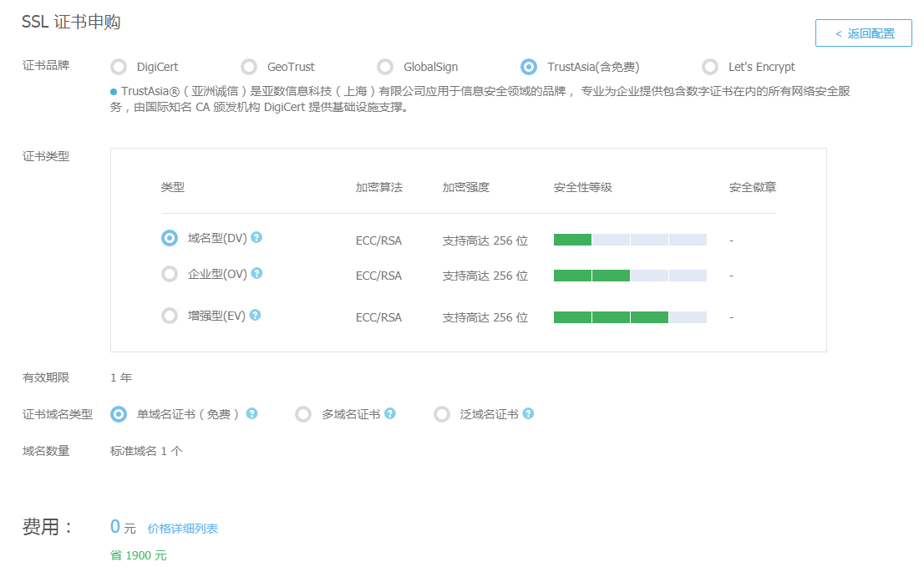Choose Let's Encrypt certificate brand
Viewport: 924px width, 567px height.
point(710,67)
